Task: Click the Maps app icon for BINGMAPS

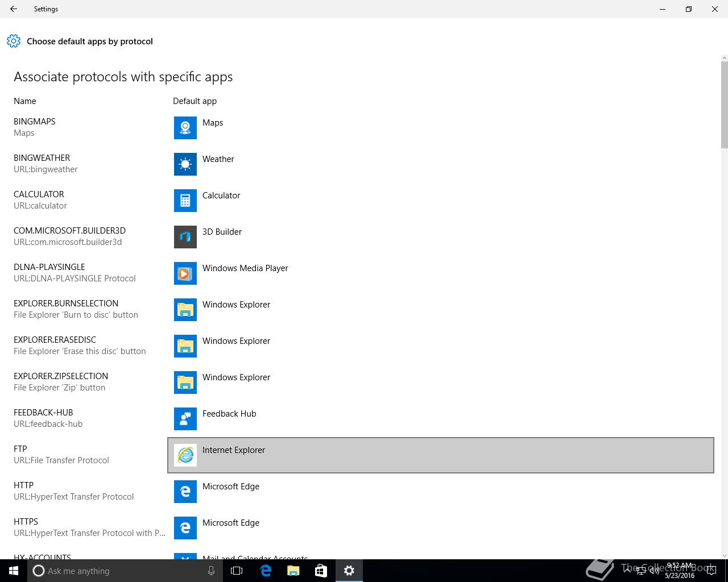Action: (x=185, y=128)
